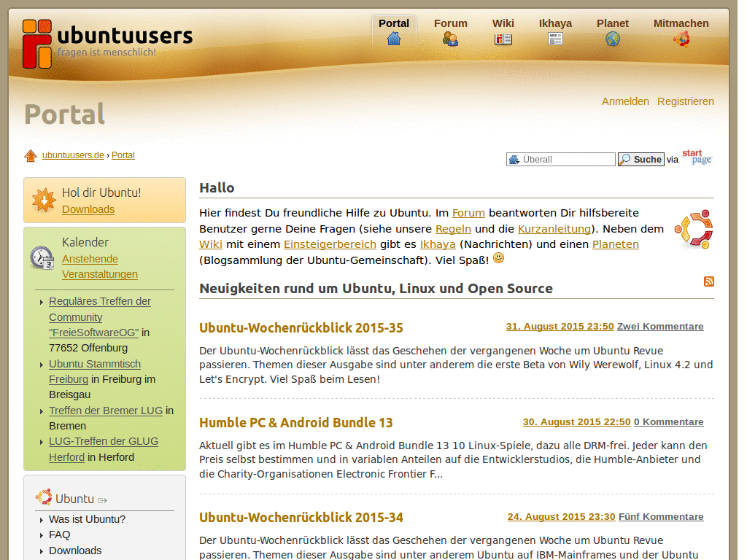Image resolution: width=747 pixels, height=560 pixels.
Task: Click Downloads item in Ubuntu sidebar list
Action: pyautogui.click(x=75, y=551)
